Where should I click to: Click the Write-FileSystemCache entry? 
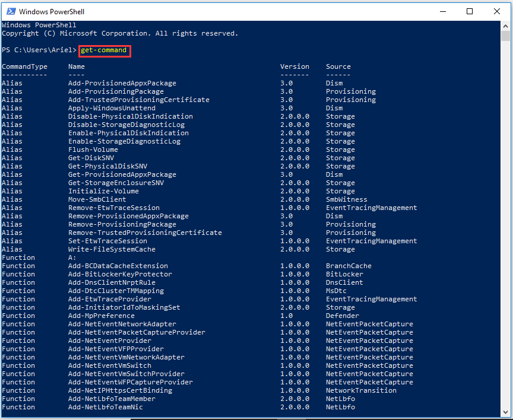pyautogui.click(x=112, y=249)
